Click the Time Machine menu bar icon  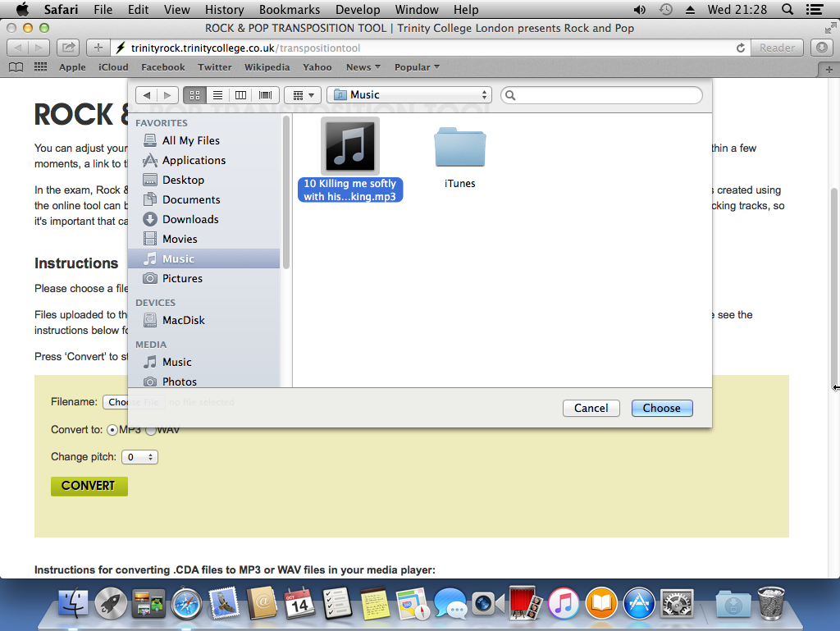666,10
